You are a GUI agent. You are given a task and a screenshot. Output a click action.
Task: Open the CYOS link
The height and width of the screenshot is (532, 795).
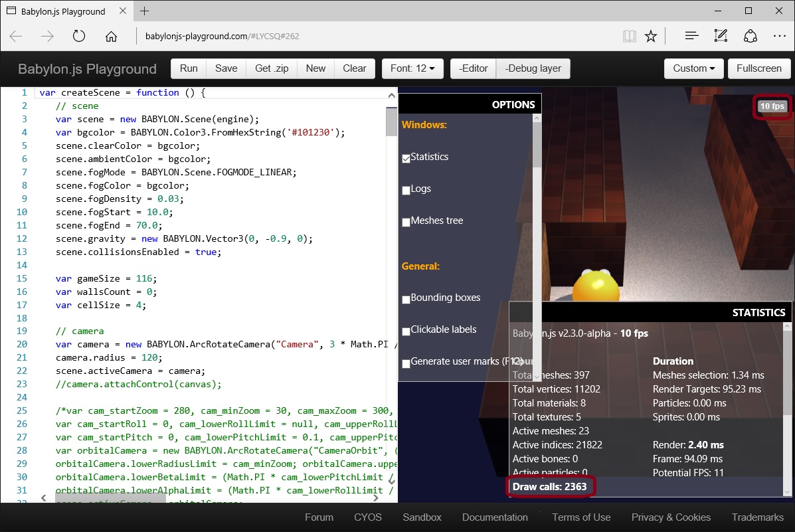[367, 517]
